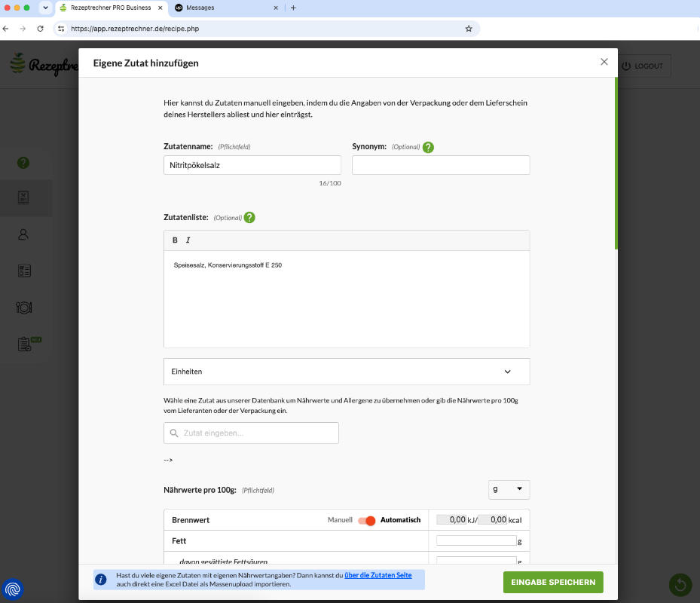700x603 pixels.
Task: Click the browser address bar URL
Action: [x=135, y=29]
